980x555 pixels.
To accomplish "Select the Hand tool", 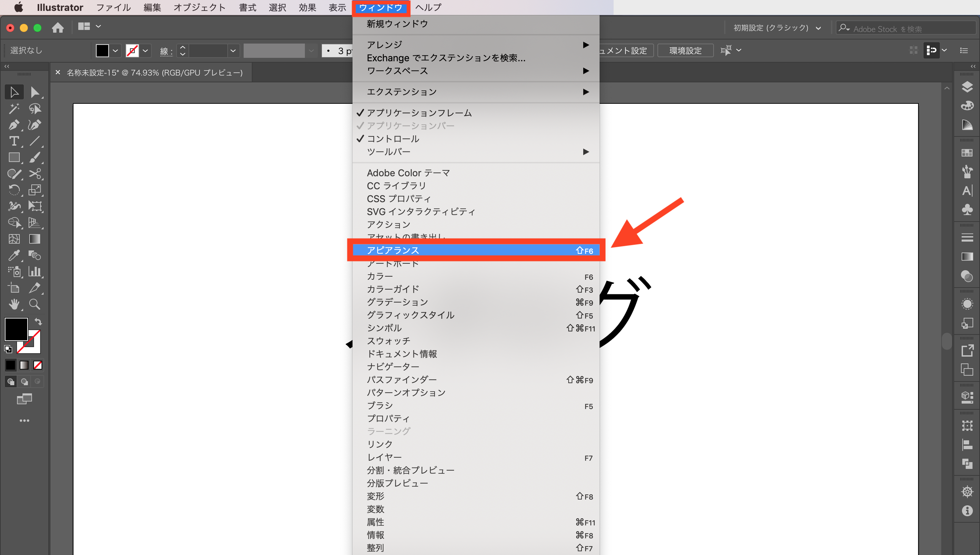I will coord(14,304).
